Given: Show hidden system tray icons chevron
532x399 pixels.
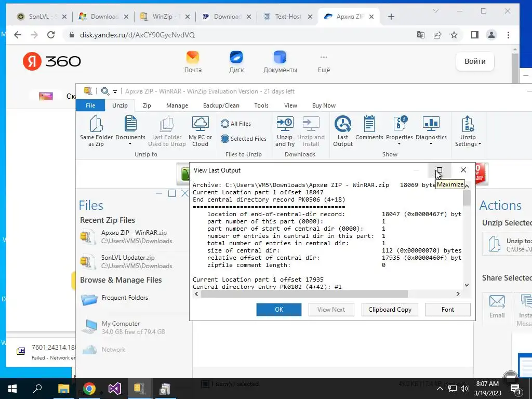Looking at the screenshot, I should point(440,389).
